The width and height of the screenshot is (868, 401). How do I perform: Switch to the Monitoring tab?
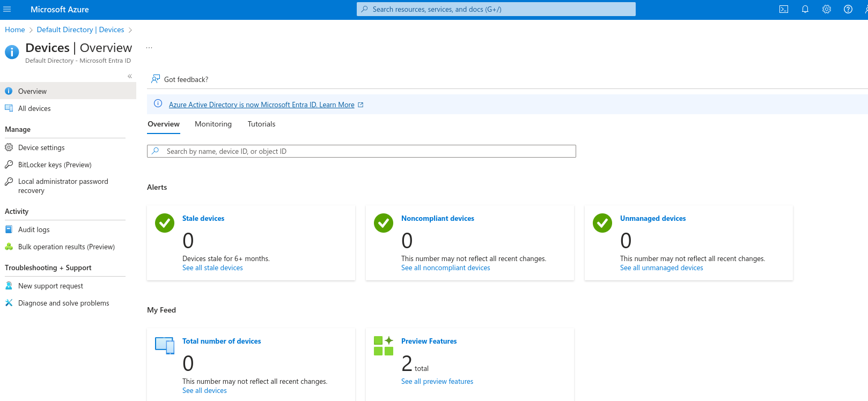(213, 124)
